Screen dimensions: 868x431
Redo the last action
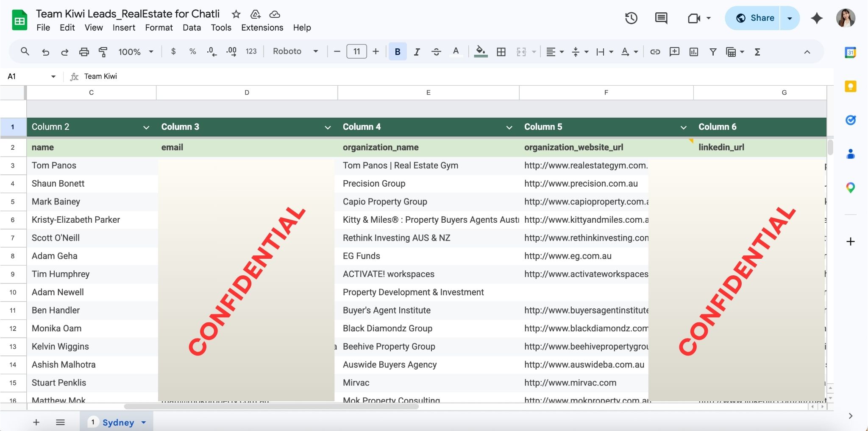click(x=64, y=52)
